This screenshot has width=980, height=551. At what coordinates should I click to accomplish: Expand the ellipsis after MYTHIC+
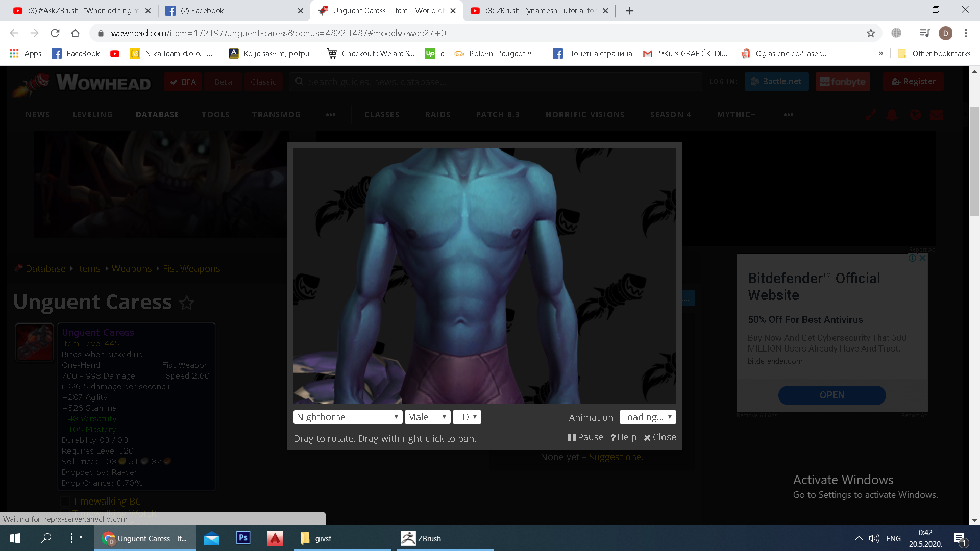tap(789, 115)
